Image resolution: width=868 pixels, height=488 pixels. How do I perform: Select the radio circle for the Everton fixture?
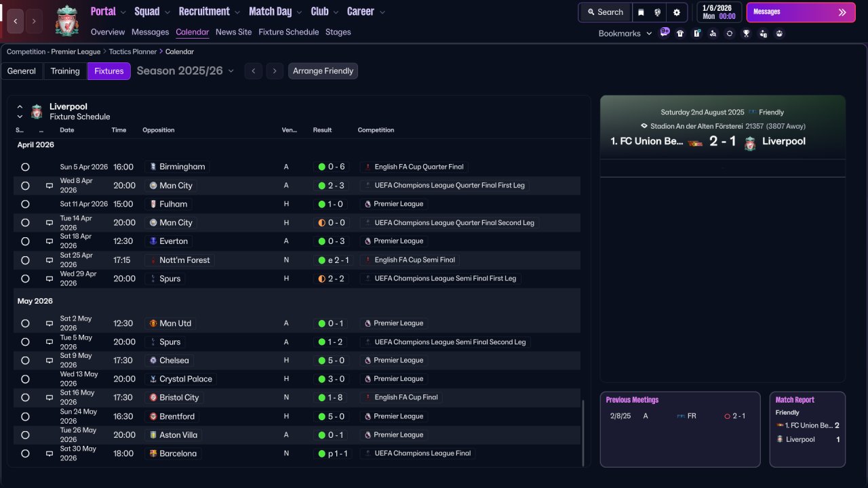[25, 241]
